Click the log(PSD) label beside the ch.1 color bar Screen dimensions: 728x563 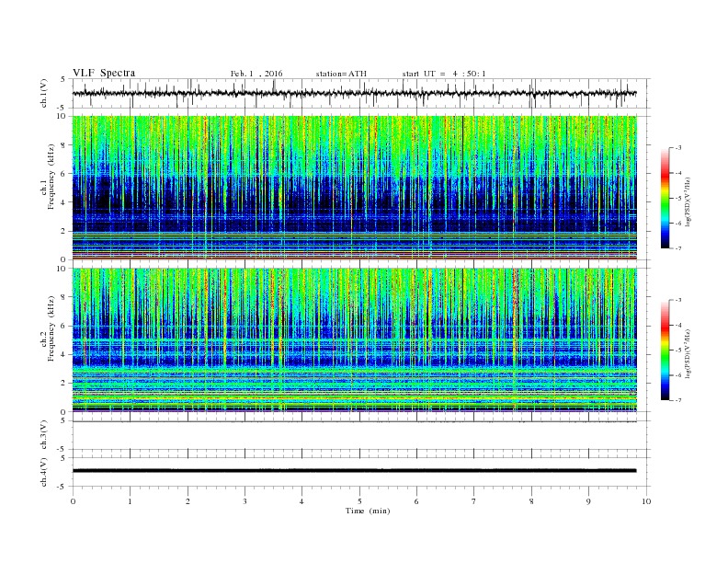[x=688, y=201]
